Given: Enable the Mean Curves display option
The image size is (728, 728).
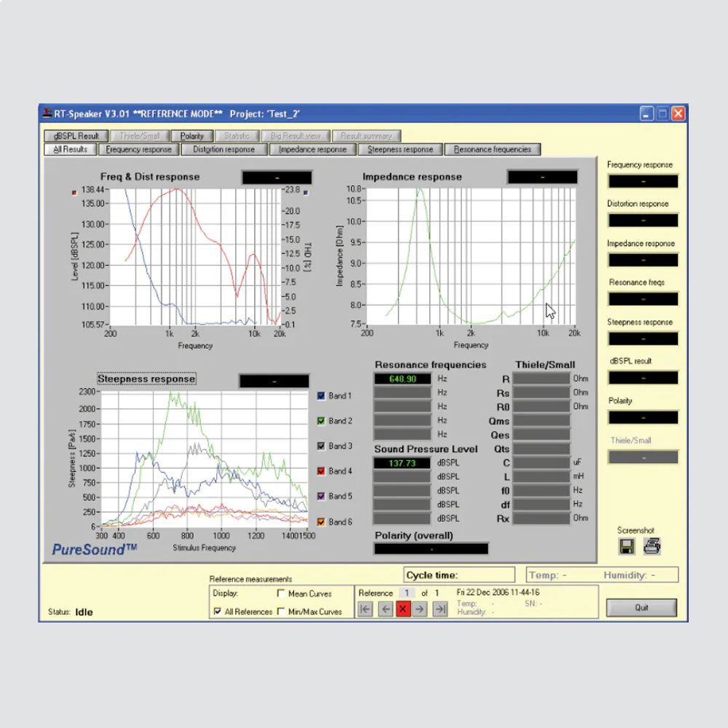Looking at the screenshot, I should 282,594.
